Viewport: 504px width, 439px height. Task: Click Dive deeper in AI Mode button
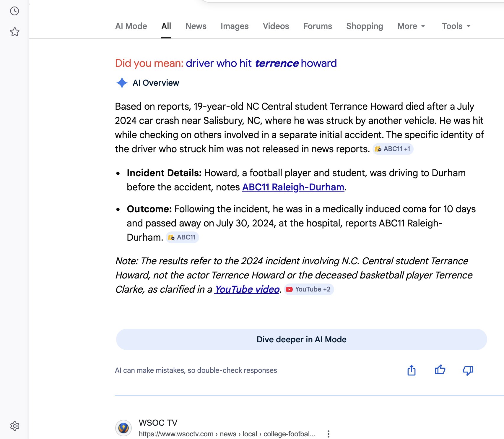pyautogui.click(x=301, y=339)
